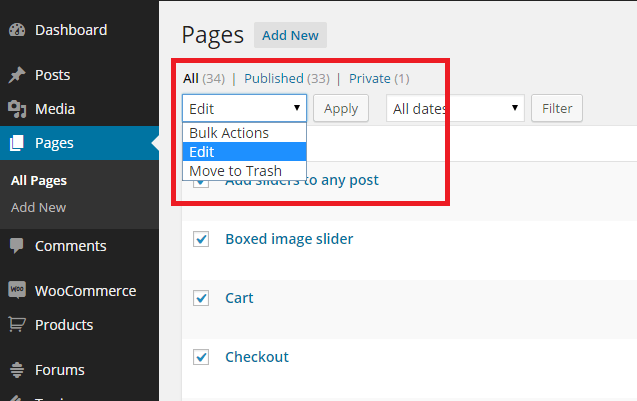Viewport: 637px width, 401px height.
Task: Uncheck the Cart page checkbox
Action: pos(201,298)
